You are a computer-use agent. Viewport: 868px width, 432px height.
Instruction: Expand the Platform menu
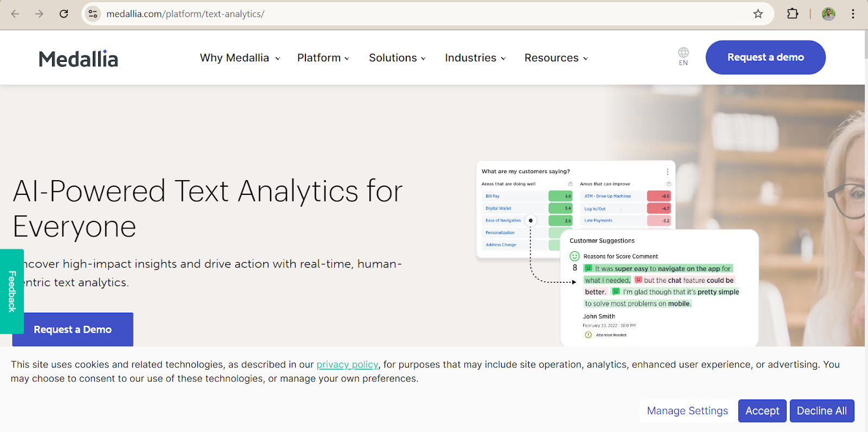(323, 58)
